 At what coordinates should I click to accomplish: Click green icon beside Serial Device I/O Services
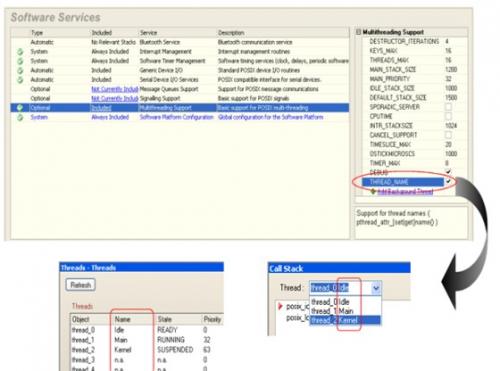pos(20,80)
